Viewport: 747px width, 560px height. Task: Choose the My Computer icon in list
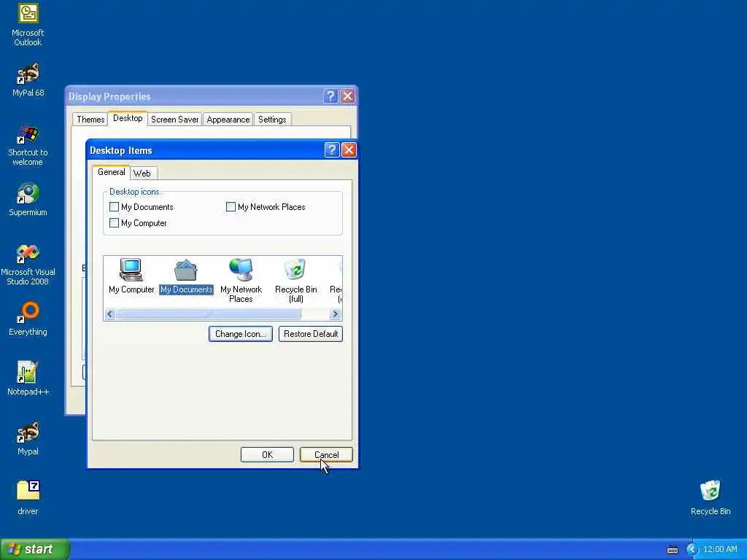pyautogui.click(x=131, y=276)
